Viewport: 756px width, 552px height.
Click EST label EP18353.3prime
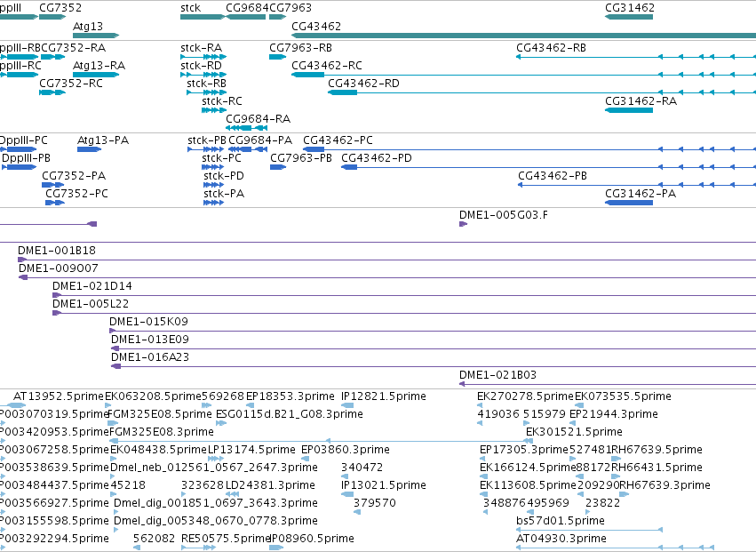[x=290, y=397]
